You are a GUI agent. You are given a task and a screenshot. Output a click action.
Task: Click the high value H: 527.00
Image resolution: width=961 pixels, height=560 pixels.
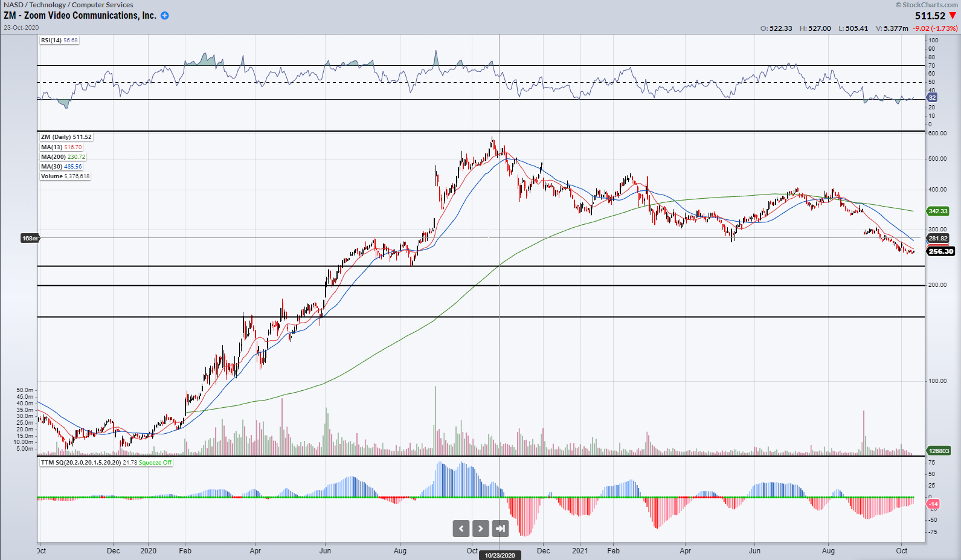815,28
